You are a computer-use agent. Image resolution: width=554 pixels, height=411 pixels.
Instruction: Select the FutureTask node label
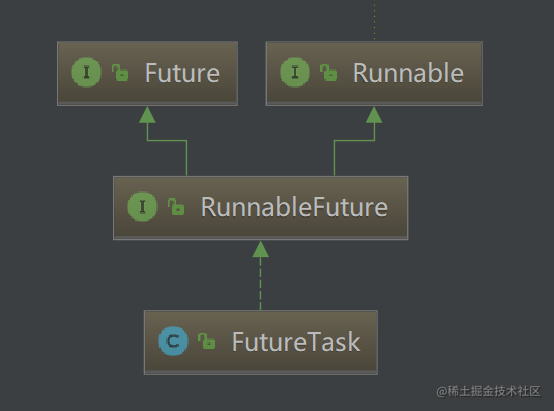[296, 342]
